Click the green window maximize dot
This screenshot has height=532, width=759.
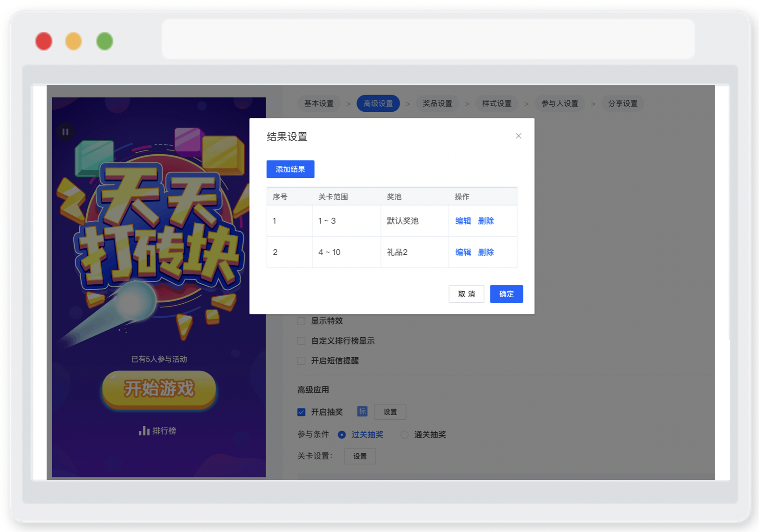[x=104, y=41]
